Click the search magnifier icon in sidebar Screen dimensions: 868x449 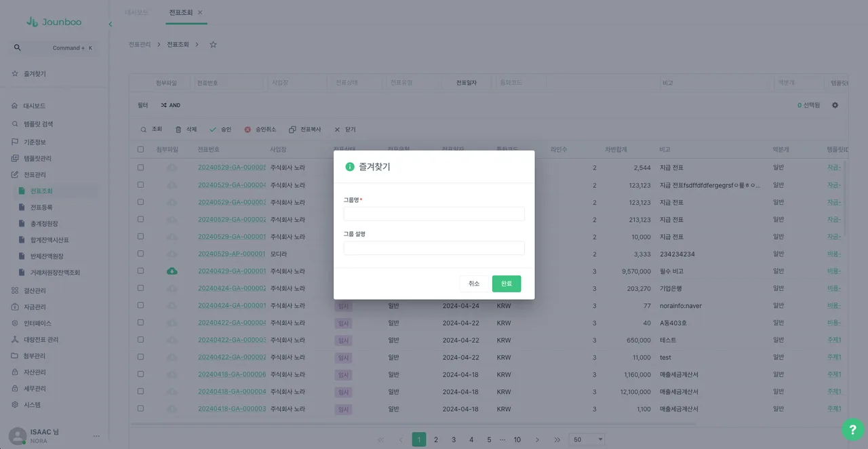(18, 47)
